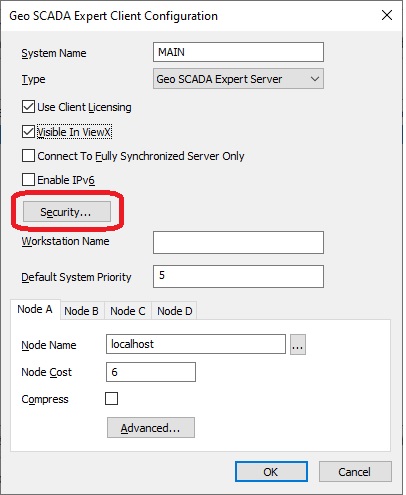Focus the Default System Priority field
Image resolution: width=406 pixels, height=495 pixels.
pos(238,276)
